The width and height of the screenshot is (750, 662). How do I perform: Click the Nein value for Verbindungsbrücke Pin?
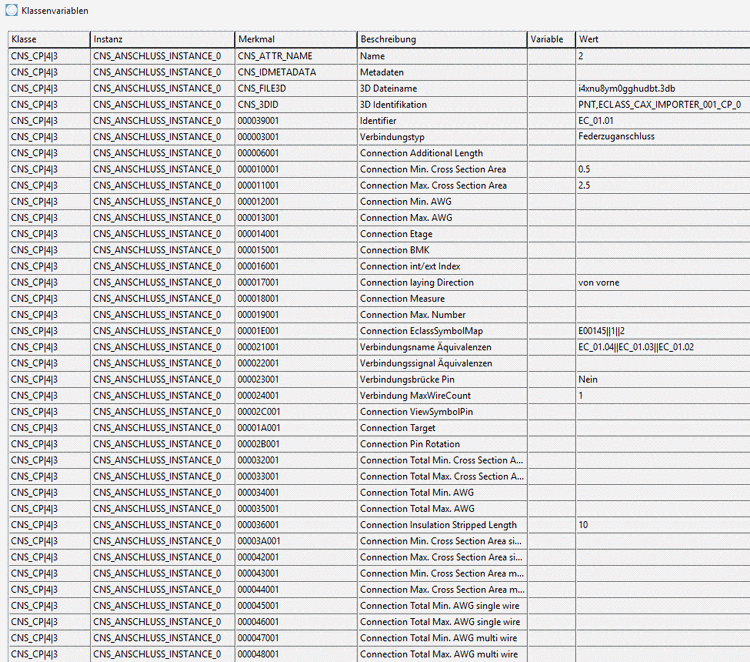pyautogui.click(x=588, y=380)
